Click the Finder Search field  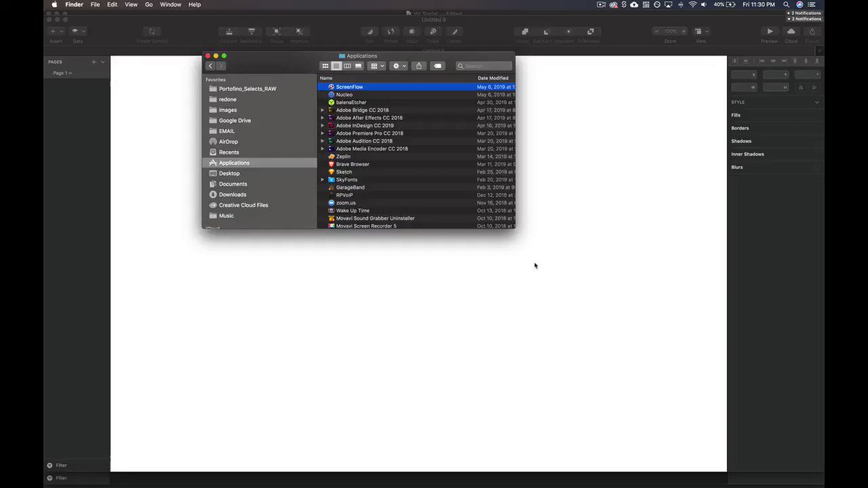click(x=484, y=66)
